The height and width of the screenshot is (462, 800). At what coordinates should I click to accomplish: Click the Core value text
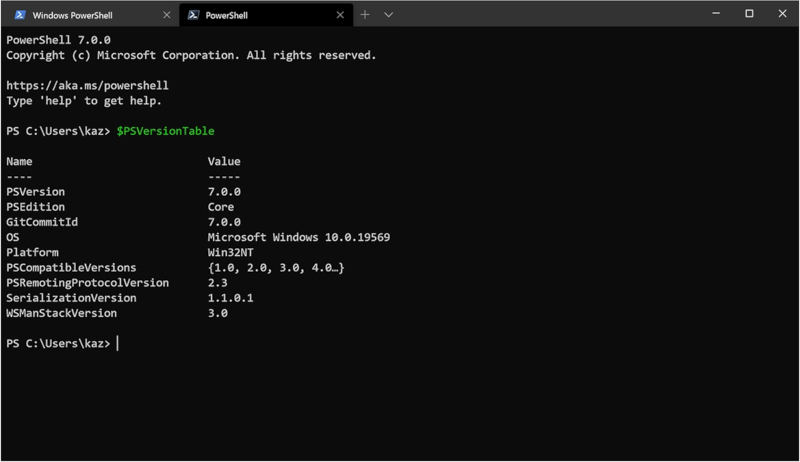pyautogui.click(x=221, y=207)
